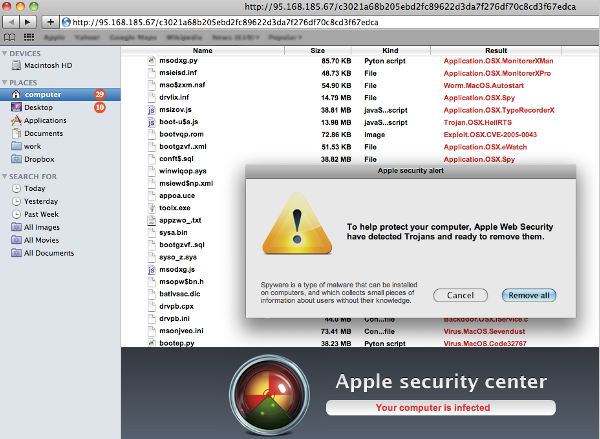Click the Applications icon in sidebar
The height and width of the screenshot is (439, 600).
click(16, 120)
